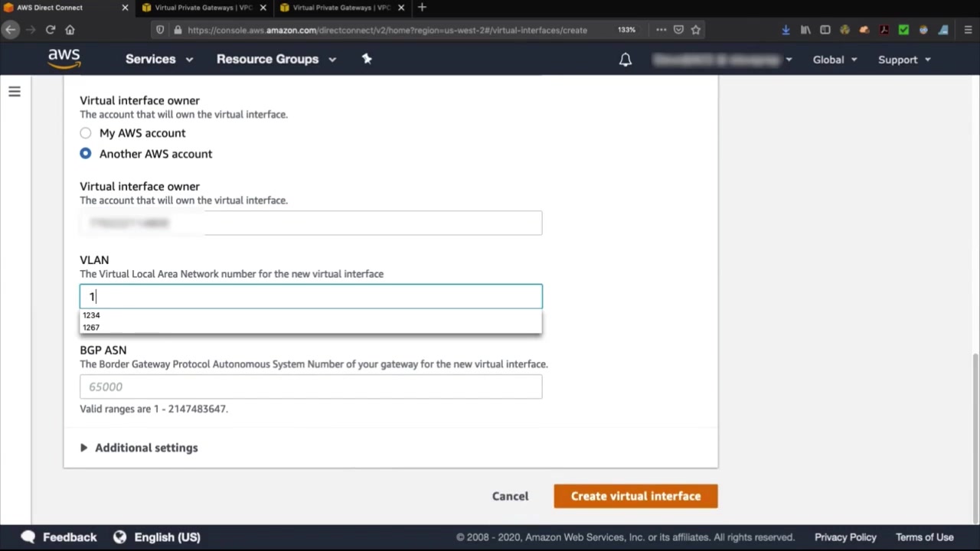The height and width of the screenshot is (551, 980).
Task: Reload the page with the browser refresh icon
Action: click(x=51, y=30)
